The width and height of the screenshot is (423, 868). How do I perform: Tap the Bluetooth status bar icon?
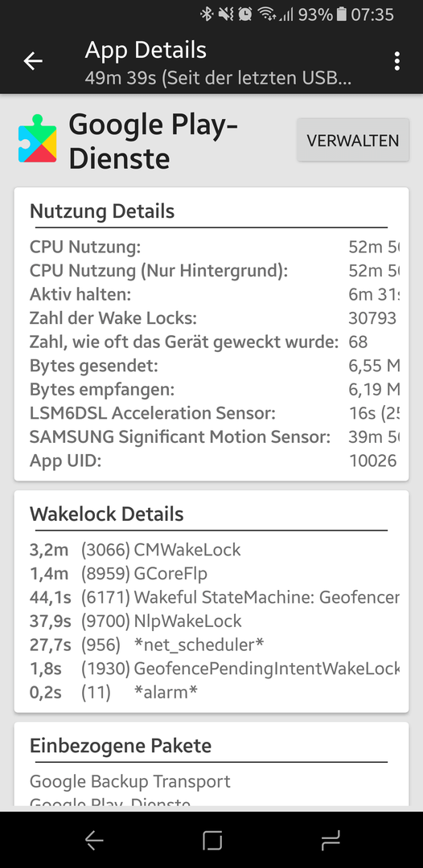pyautogui.click(x=207, y=14)
